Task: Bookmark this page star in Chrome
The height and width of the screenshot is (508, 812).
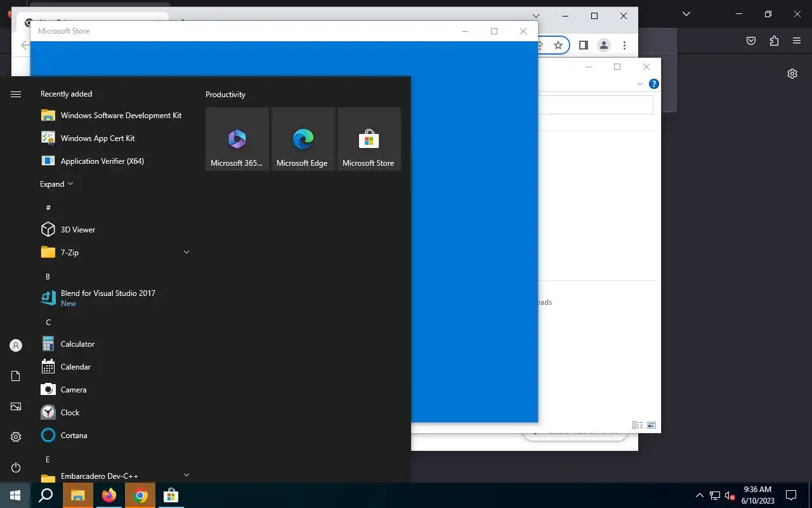Action: click(558, 45)
